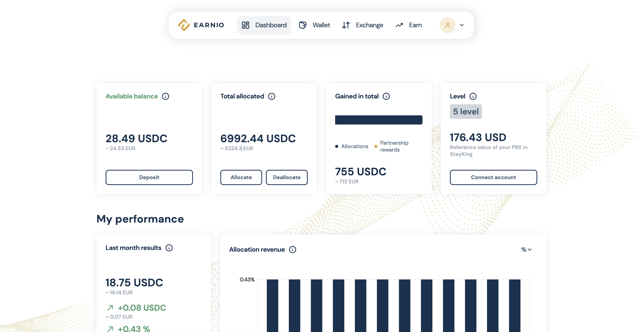This screenshot has height=332, width=644.
Task: Switch to the Exchange page
Action: click(362, 25)
